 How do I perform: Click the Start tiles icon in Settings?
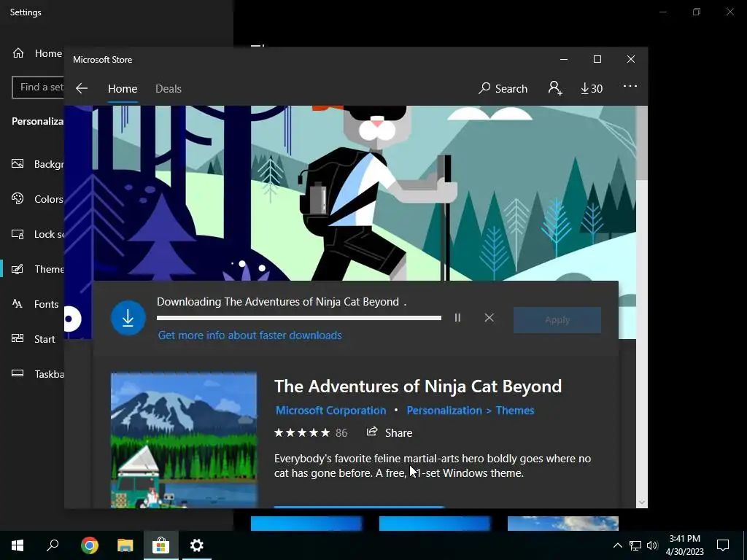(18, 338)
